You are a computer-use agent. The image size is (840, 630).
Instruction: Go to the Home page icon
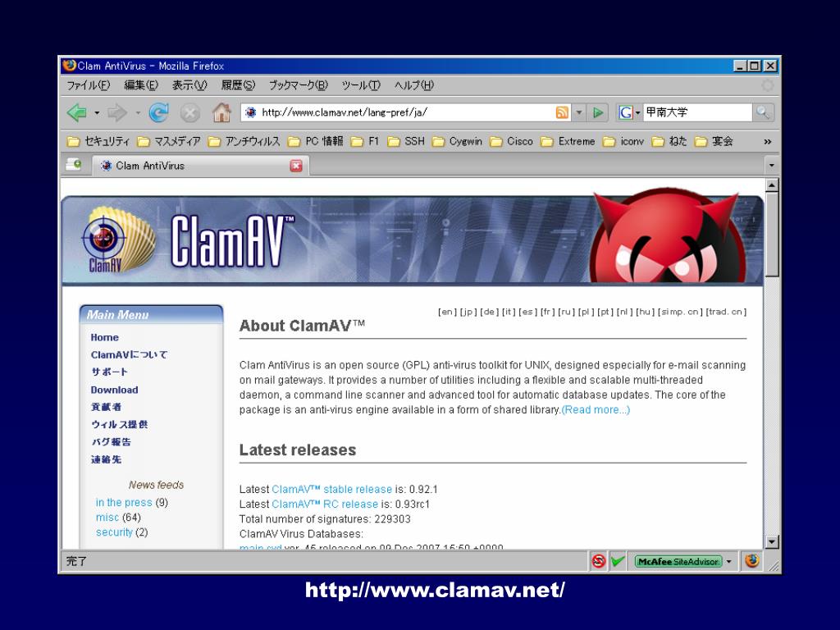(221, 112)
